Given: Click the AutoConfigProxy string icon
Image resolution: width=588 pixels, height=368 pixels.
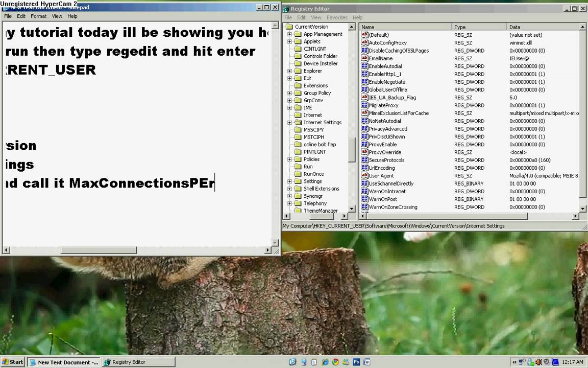Looking at the screenshot, I should pyautogui.click(x=364, y=42).
